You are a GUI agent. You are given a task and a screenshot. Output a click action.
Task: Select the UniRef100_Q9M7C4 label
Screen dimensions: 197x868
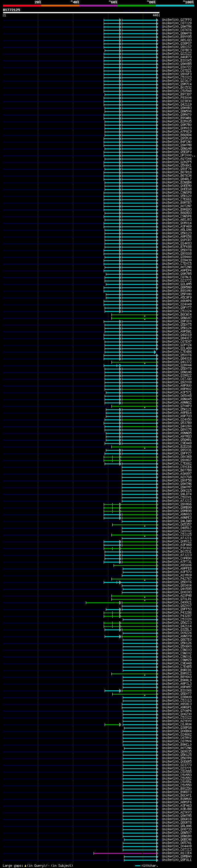pos(177,84)
